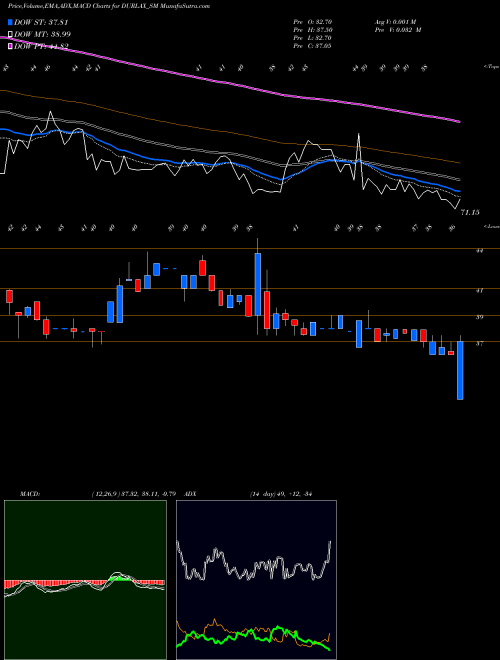Click the 44 price axis label
Viewport: 500px width, 660px height.
click(479, 251)
